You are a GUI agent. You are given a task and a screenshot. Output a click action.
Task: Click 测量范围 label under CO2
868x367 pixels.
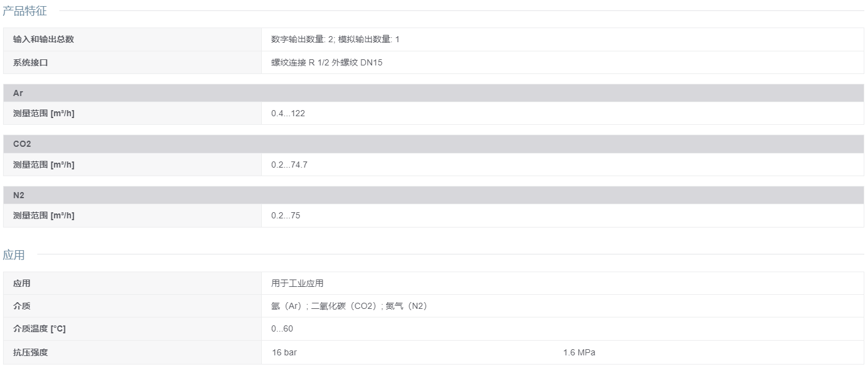coord(43,165)
